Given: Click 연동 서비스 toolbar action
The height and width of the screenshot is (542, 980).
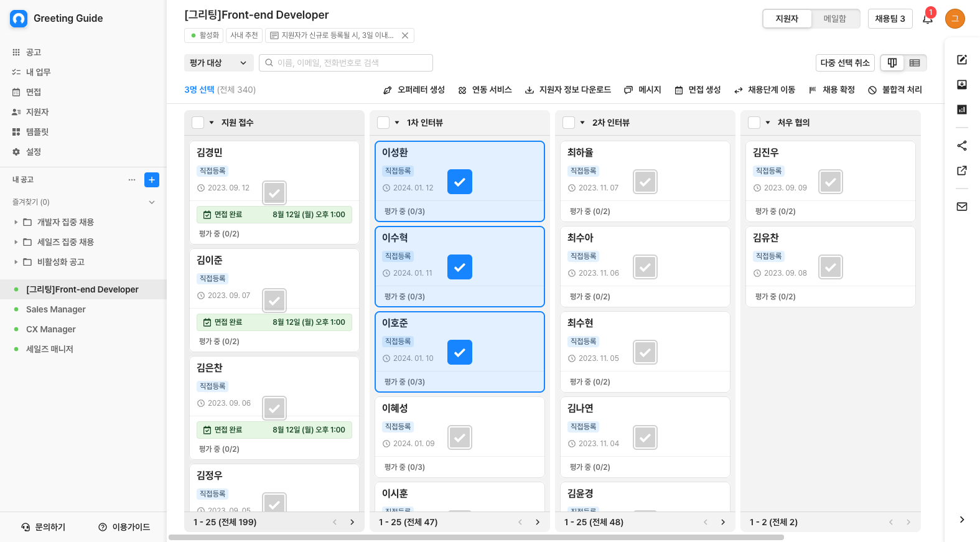Looking at the screenshot, I should (485, 90).
